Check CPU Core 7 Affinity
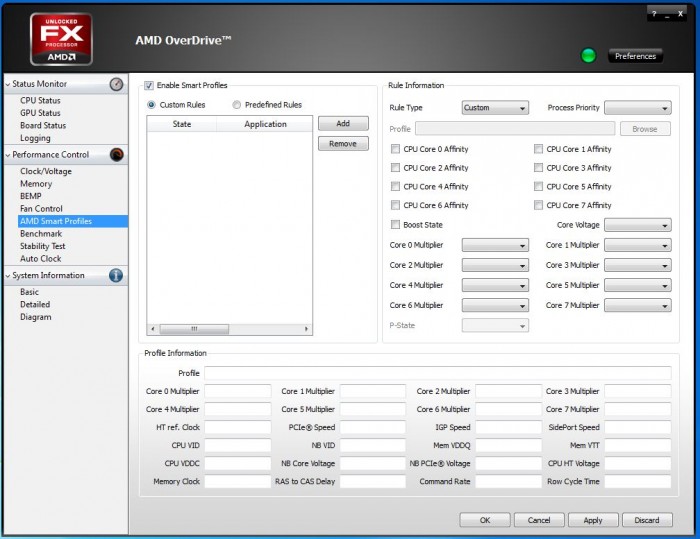 pos(538,205)
